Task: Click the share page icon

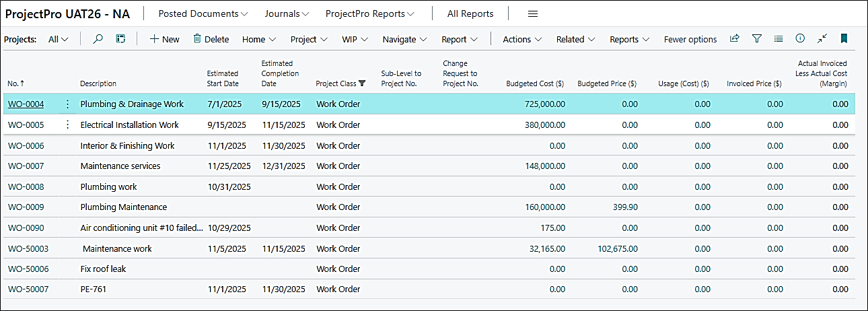Action: click(x=735, y=39)
